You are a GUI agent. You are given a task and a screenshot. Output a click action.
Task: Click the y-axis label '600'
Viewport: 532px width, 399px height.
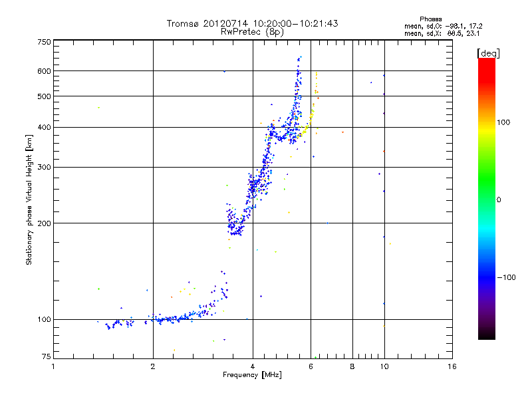pos(44,71)
